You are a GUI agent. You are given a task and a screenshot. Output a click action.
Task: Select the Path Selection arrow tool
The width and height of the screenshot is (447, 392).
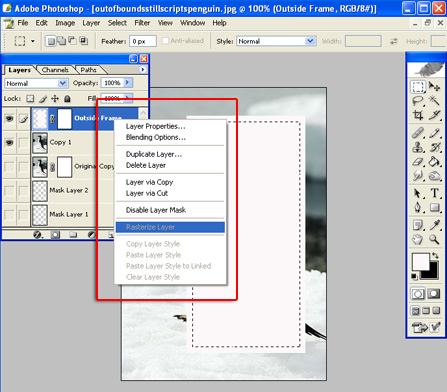(418, 193)
